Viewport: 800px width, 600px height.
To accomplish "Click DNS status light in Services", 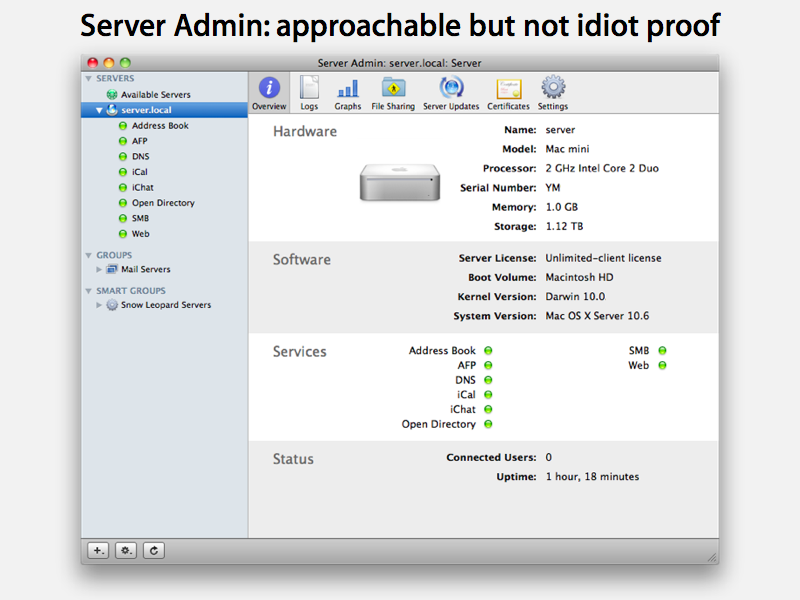I will tap(488, 380).
